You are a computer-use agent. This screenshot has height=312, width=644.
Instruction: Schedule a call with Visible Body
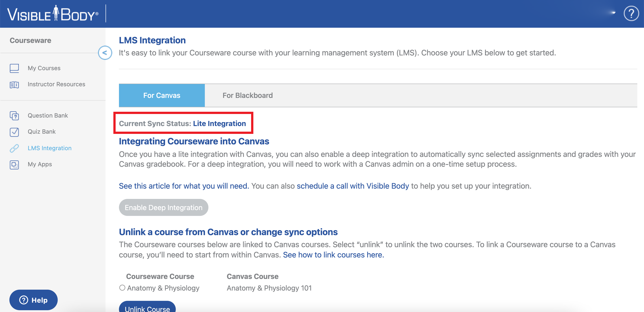click(353, 186)
